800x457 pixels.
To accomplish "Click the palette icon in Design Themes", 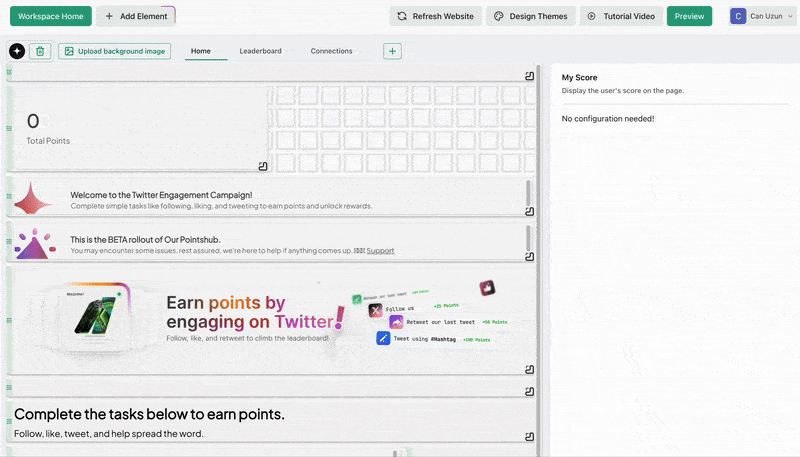I will (x=498, y=16).
